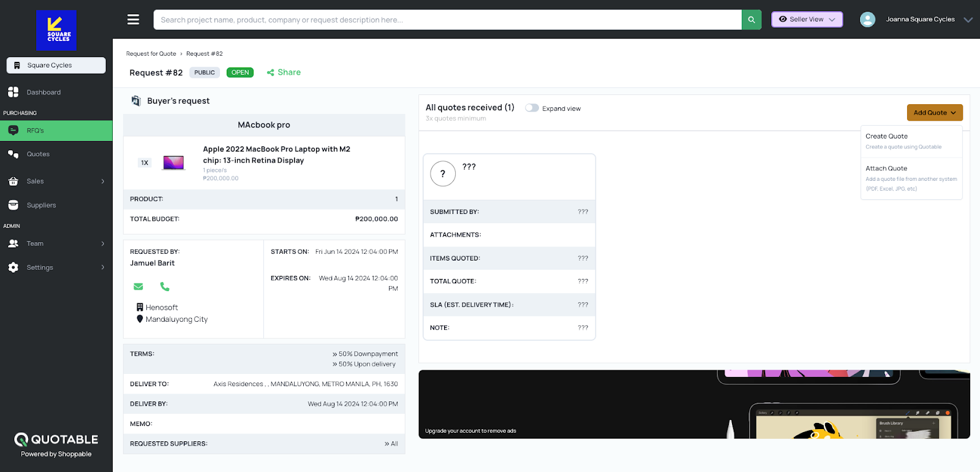980x472 pixels.
Task: Click the Suppliers sidebar icon
Action: 13,205
